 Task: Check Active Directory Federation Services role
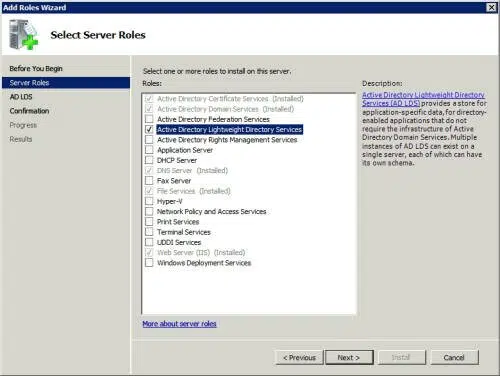click(149, 119)
